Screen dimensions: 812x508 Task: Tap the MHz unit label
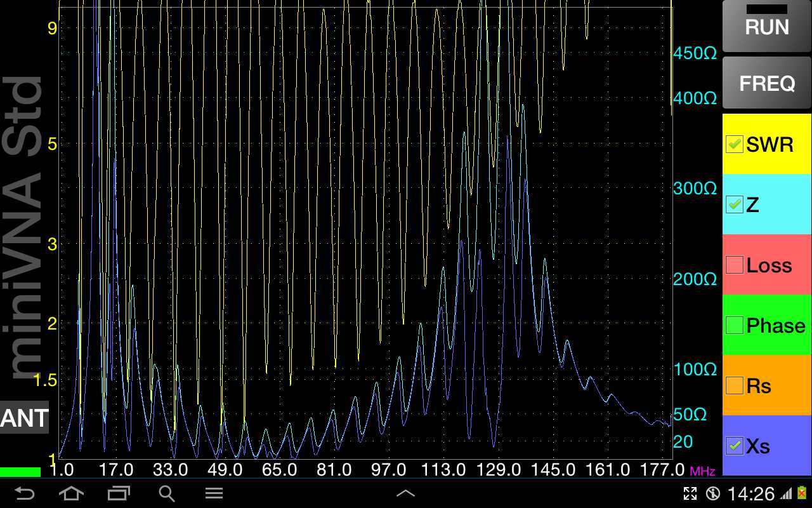coord(702,471)
